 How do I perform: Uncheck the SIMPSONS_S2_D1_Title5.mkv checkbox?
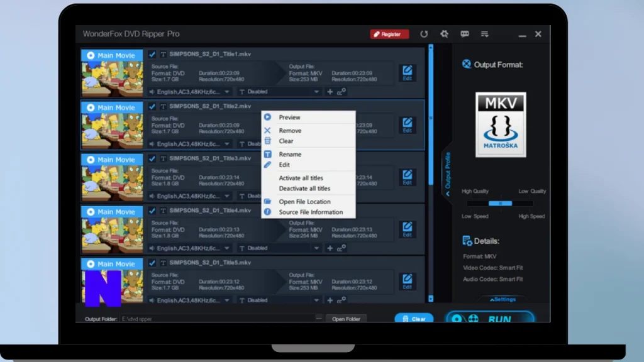[152, 263]
